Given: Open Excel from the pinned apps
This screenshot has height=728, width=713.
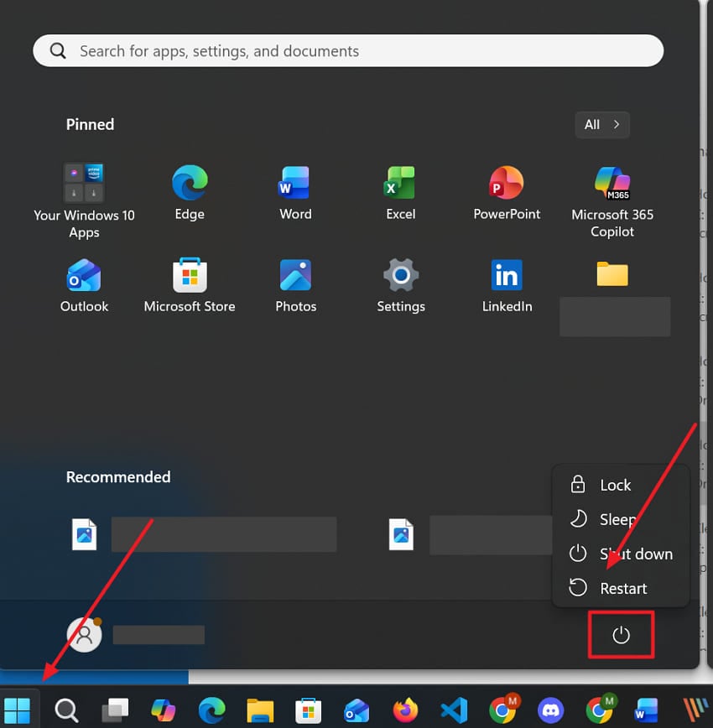Looking at the screenshot, I should point(400,185).
